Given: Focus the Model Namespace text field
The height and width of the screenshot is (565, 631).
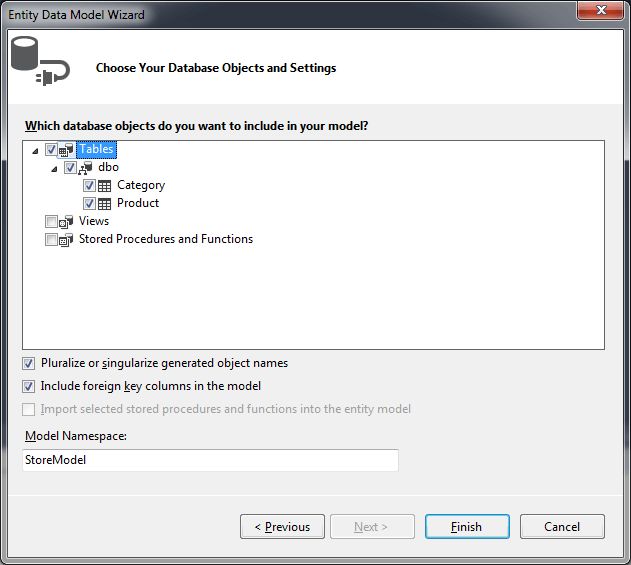Looking at the screenshot, I should pos(210,460).
